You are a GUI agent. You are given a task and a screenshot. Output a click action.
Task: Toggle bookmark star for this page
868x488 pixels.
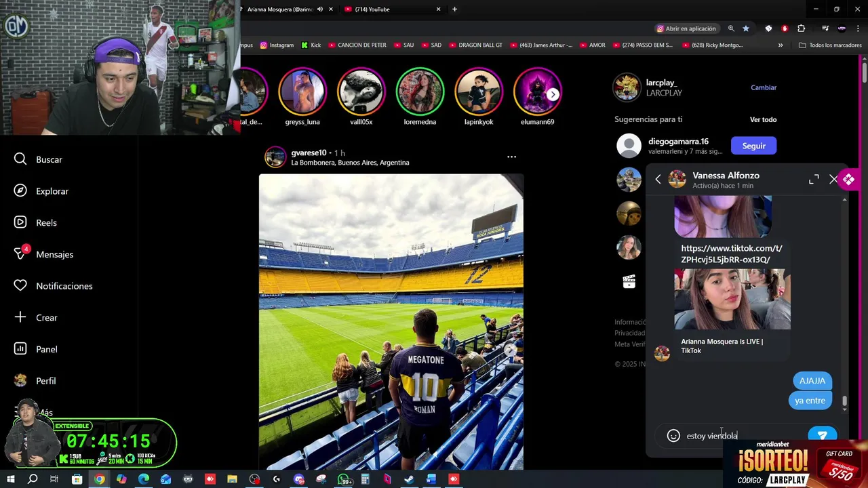(x=746, y=28)
